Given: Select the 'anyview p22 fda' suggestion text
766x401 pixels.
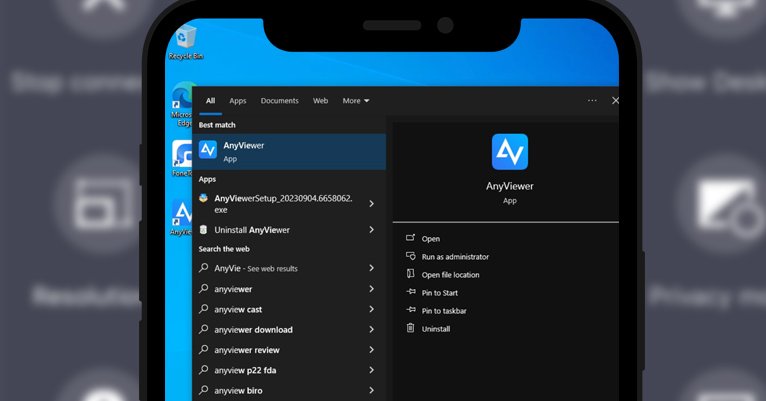Looking at the screenshot, I should point(245,370).
